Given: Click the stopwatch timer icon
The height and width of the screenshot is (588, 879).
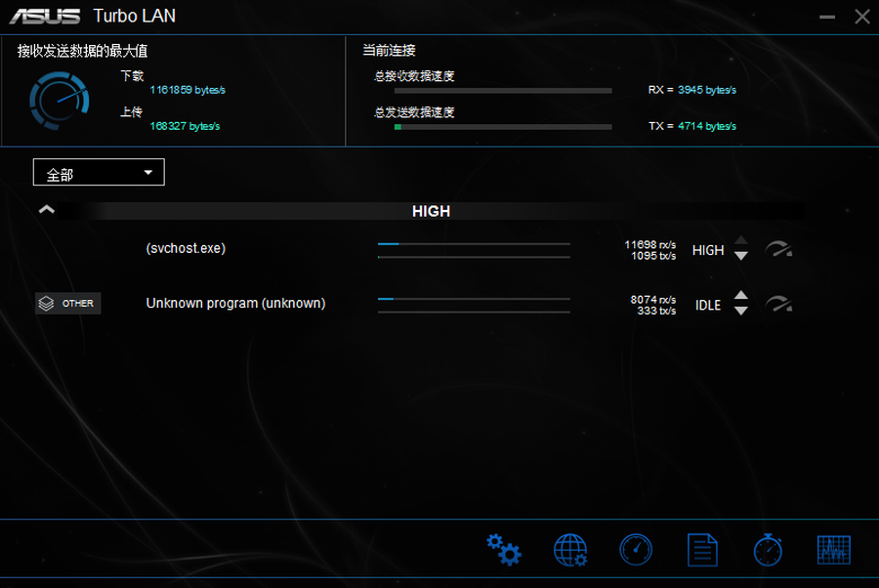Looking at the screenshot, I should tap(768, 550).
